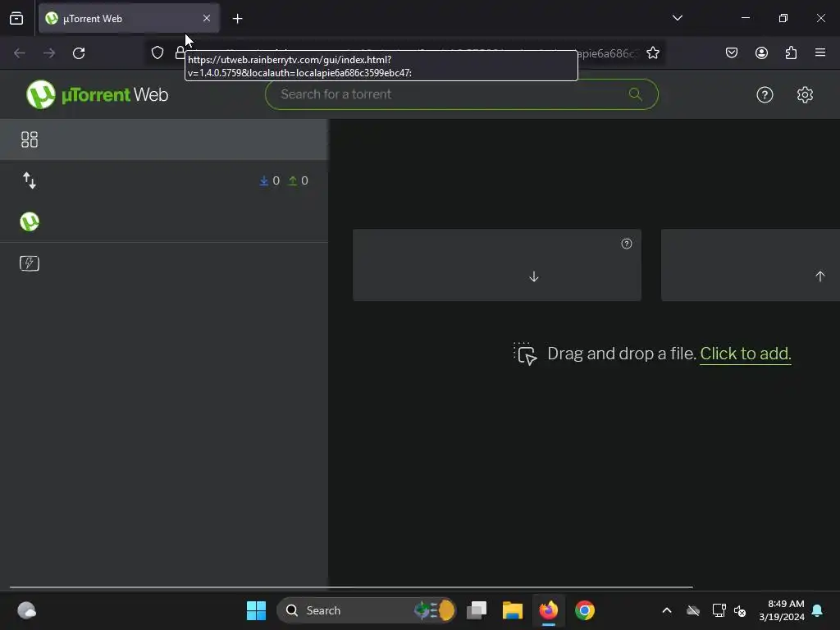Click the Click to add link
Image resolution: width=840 pixels, height=630 pixels.
tap(745, 354)
